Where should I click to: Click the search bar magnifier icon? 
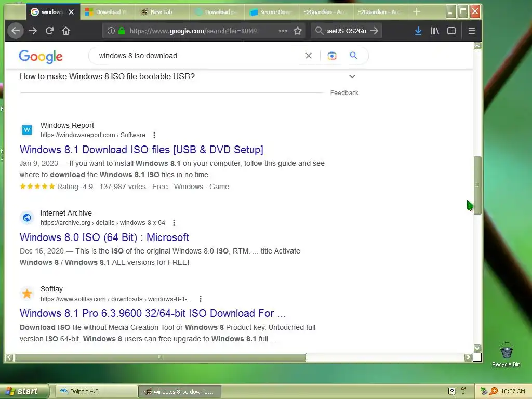(x=319, y=31)
